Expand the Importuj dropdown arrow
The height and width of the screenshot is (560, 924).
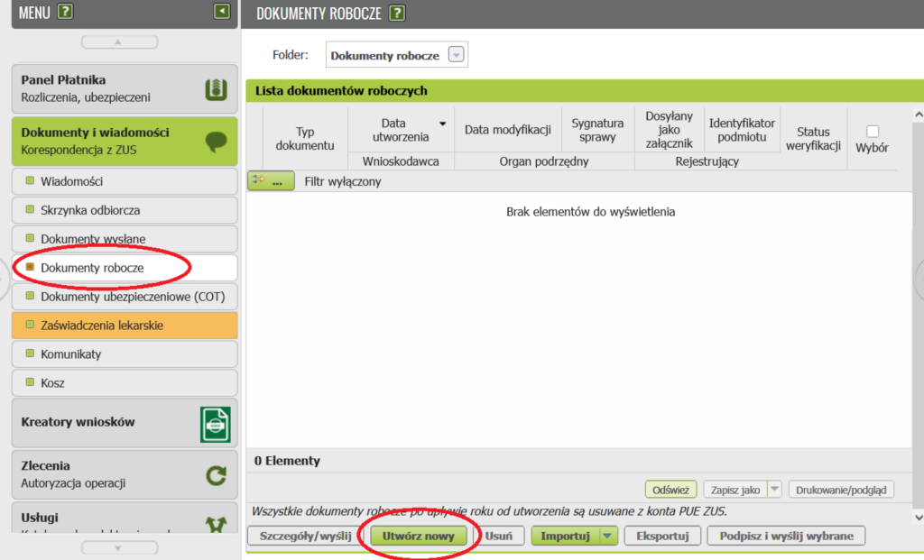pyautogui.click(x=608, y=536)
